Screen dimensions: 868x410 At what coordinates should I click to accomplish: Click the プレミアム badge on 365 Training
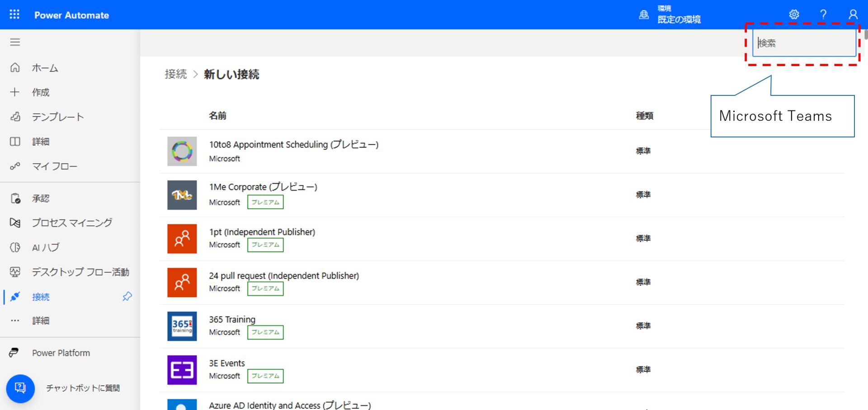pos(265,332)
